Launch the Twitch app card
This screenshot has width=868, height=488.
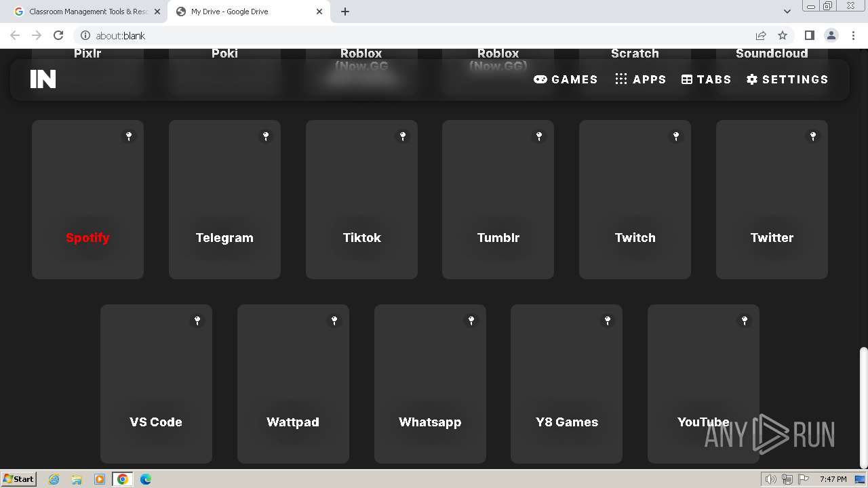click(635, 199)
